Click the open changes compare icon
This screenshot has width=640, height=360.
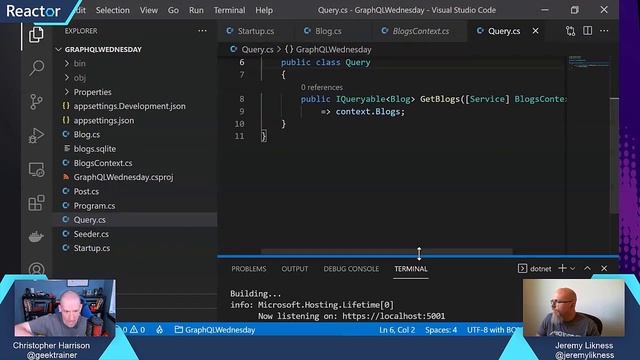click(x=570, y=31)
